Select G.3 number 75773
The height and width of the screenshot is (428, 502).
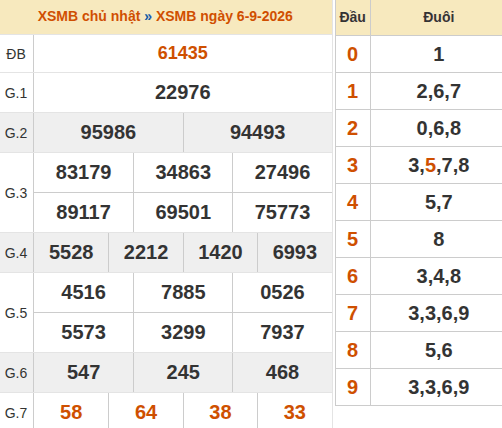point(282,212)
